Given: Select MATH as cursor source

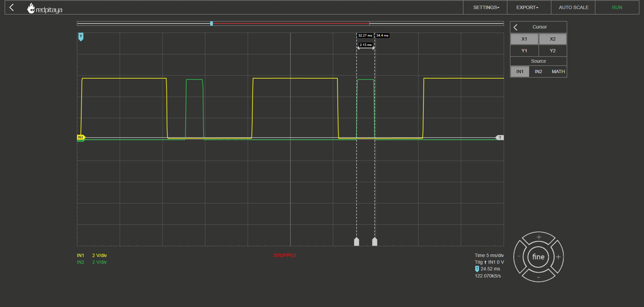Looking at the screenshot, I should coord(558,72).
